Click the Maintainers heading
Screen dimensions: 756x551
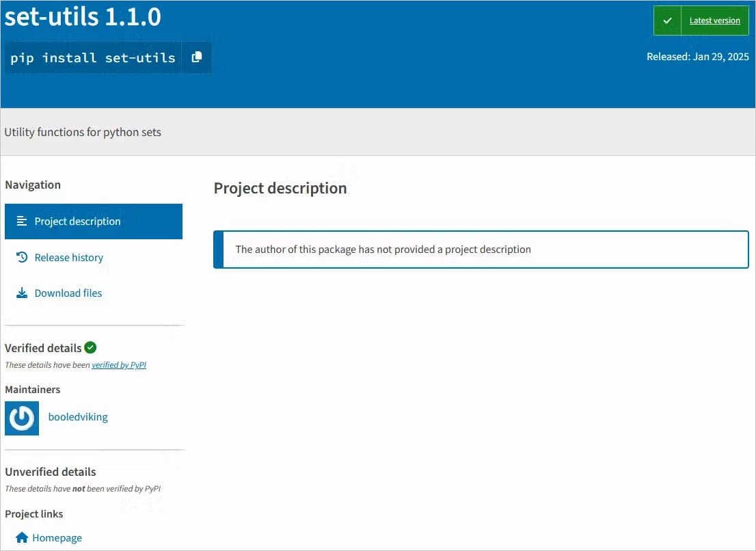click(32, 390)
